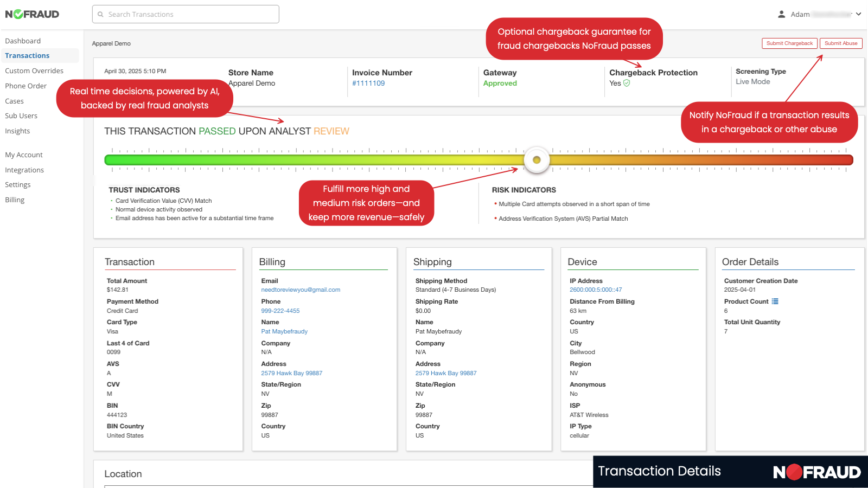Image resolution: width=868 pixels, height=488 pixels.
Task: Click the Card Type value Visa
Action: [x=112, y=331]
